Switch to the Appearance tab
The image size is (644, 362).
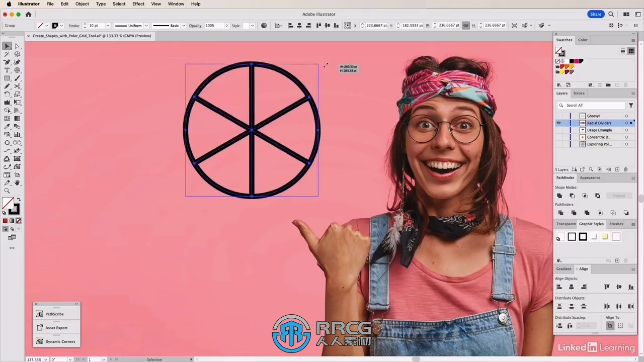click(x=590, y=177)
